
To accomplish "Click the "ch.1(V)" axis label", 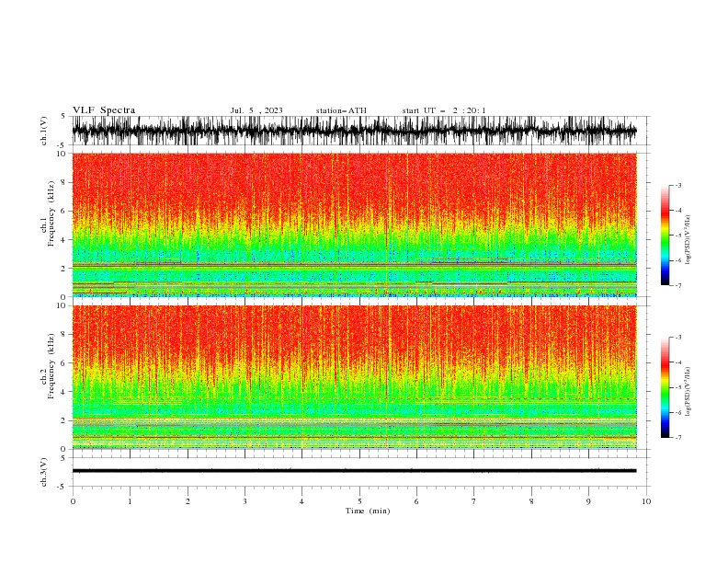I will (44, 131).
